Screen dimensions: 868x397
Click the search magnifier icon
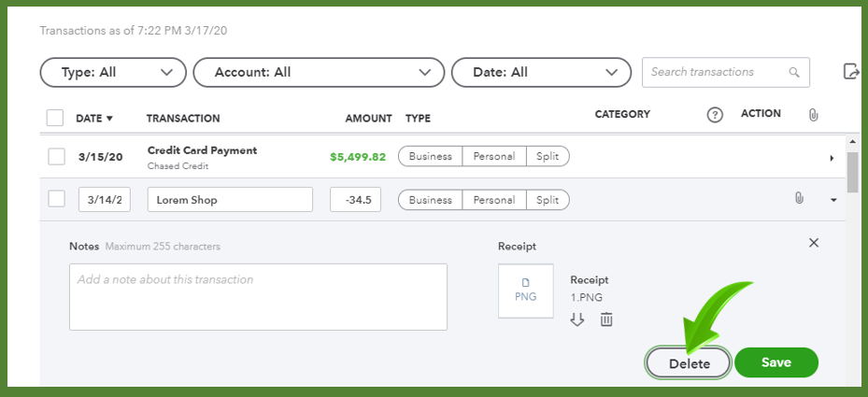[x=794, y=72]
